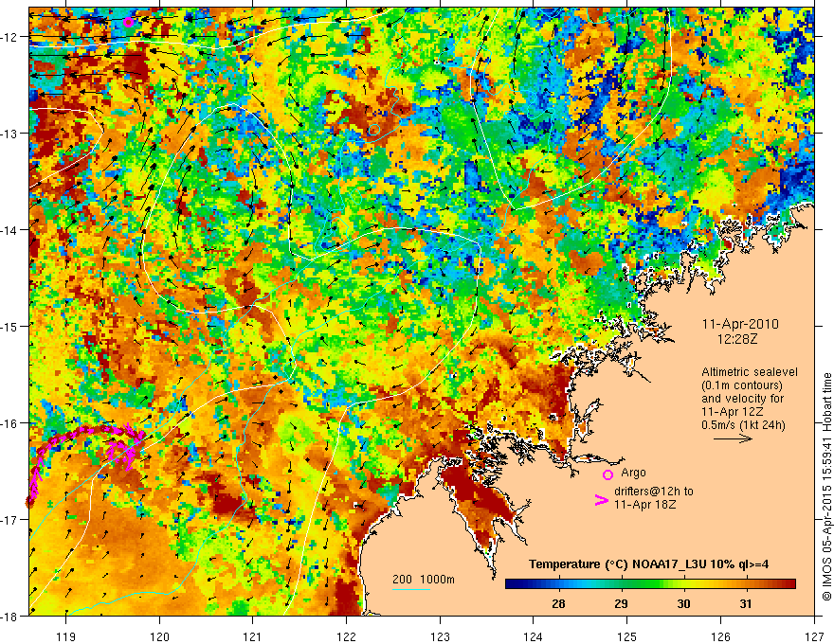Click the longitude axis label 123
The height and width of the screenshot is (644, 834).
coord(440,636)
